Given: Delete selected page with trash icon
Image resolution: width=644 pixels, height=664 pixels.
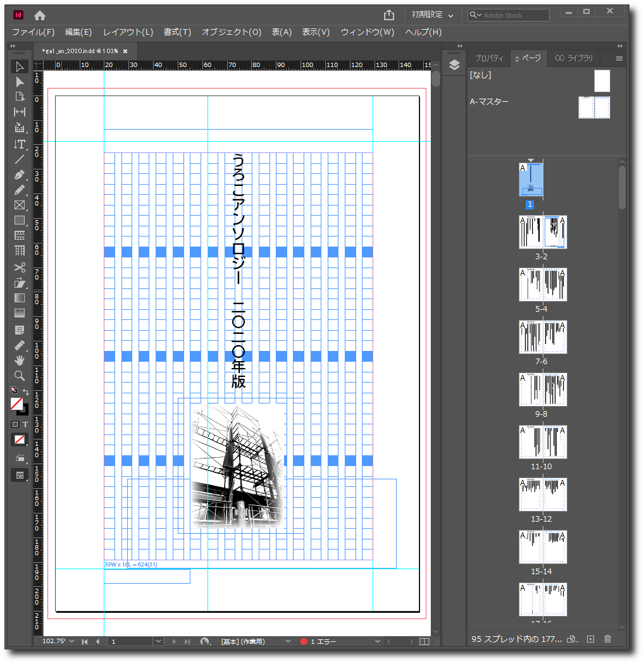Looking at the screenshot, I should click(x=607, y=639).
